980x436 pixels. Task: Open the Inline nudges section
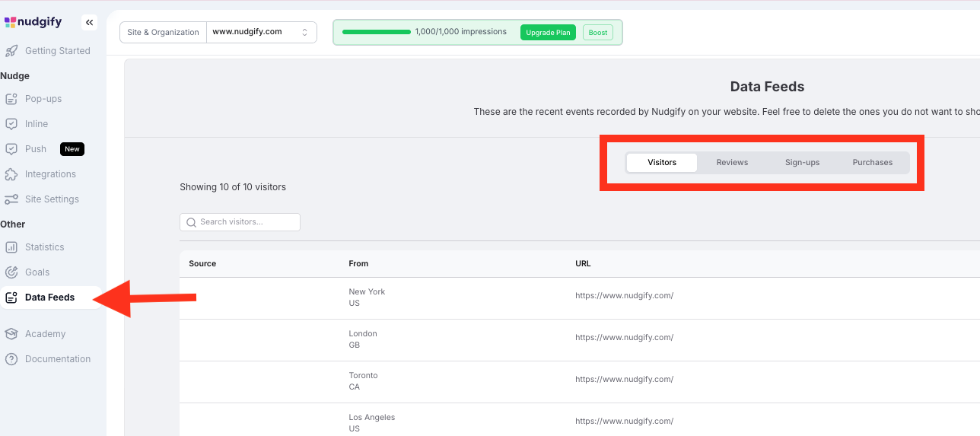37,124
